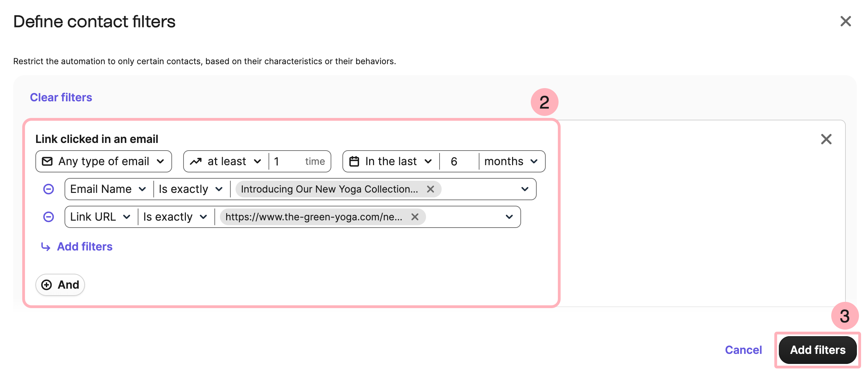Select the Link URL attribute dropdown
Image resolution: width=868 pixels, height=374 pixels.
click(100, 217)
